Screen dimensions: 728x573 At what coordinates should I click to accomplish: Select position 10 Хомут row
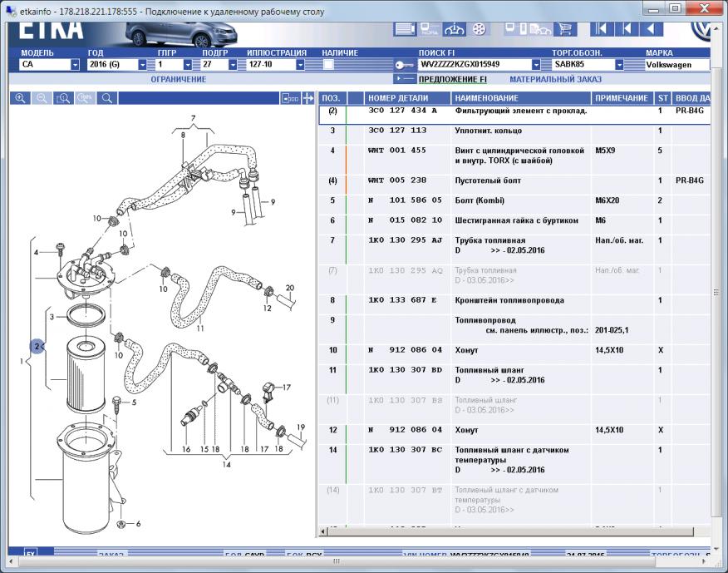tap(514, 354)
